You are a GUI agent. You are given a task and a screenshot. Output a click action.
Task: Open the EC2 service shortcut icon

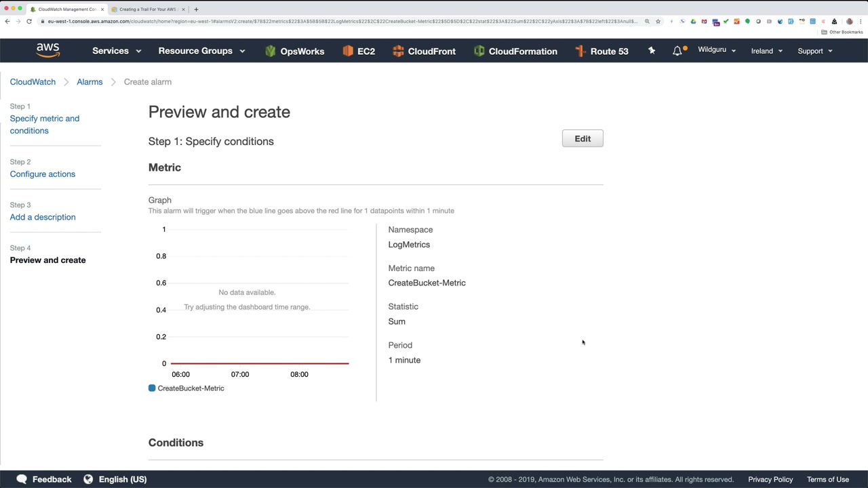click(348, 51)
